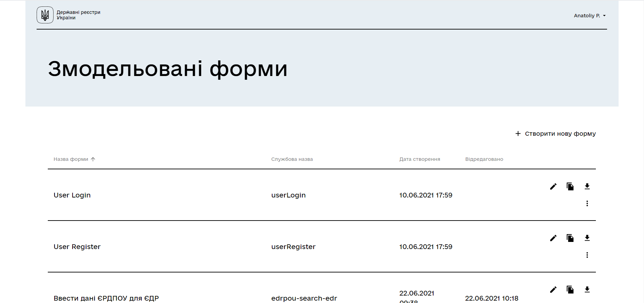Click the userLogin service name cell
This screenshot has height=303, width=644.
288,195
